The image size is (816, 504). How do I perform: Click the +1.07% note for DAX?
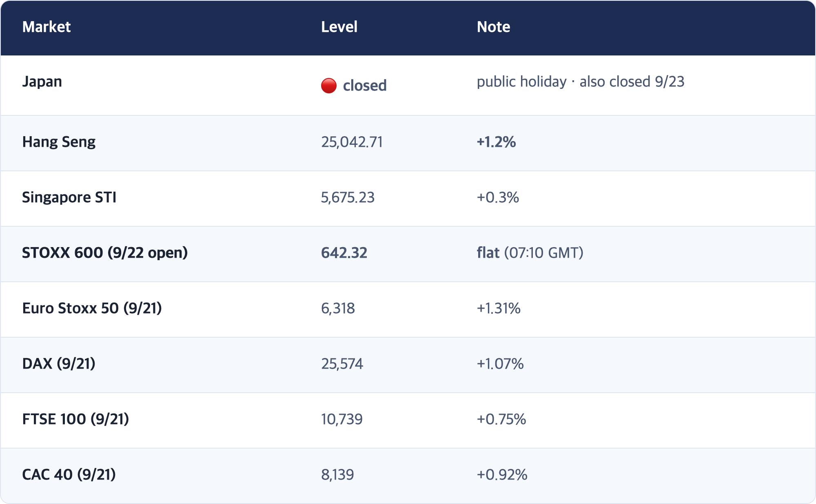point(500,364)
